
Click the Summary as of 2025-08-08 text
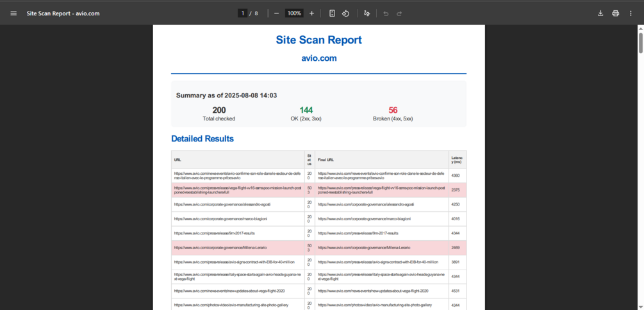pos(226,95)
